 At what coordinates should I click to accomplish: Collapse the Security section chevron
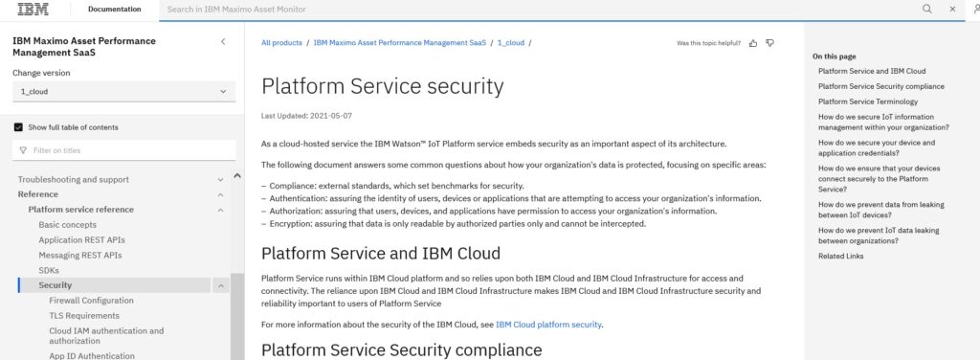(x=221, y=286)
